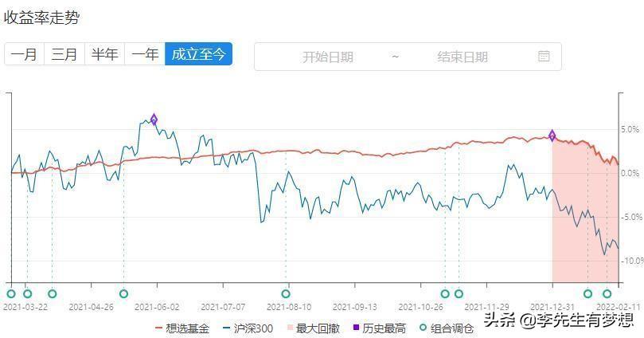Click the 结束日期 end date field
The width and height of the screenshot is (644, 338).
[462, 57]
